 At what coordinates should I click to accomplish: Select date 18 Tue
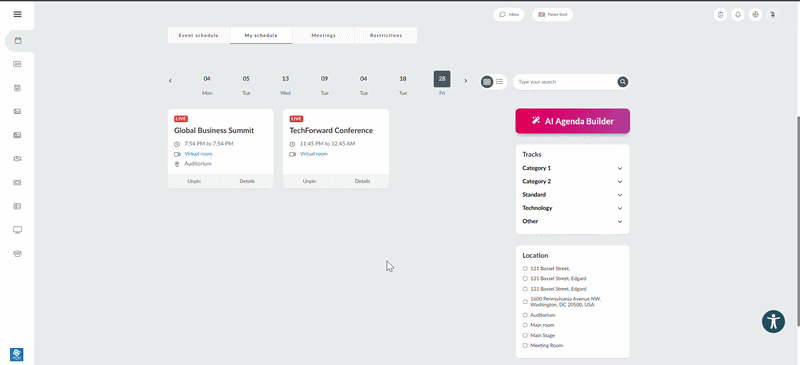pyautogui.click(x=403, y=85)
